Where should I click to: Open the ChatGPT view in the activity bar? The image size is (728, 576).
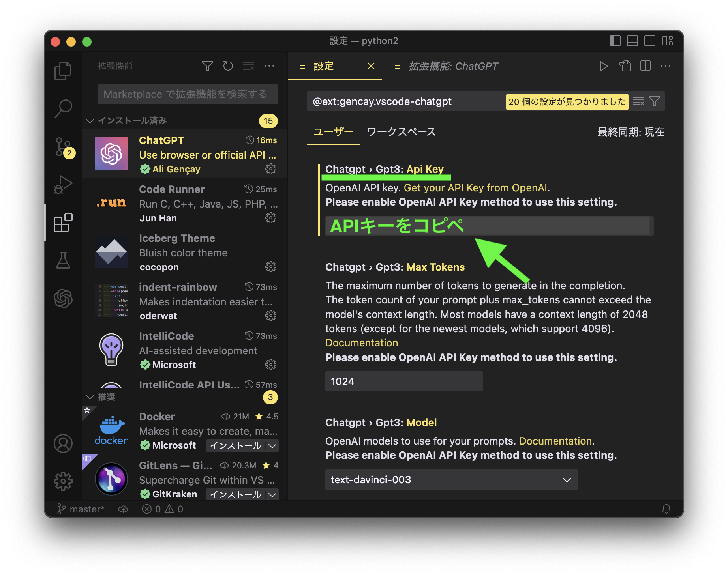coord(63,298)
